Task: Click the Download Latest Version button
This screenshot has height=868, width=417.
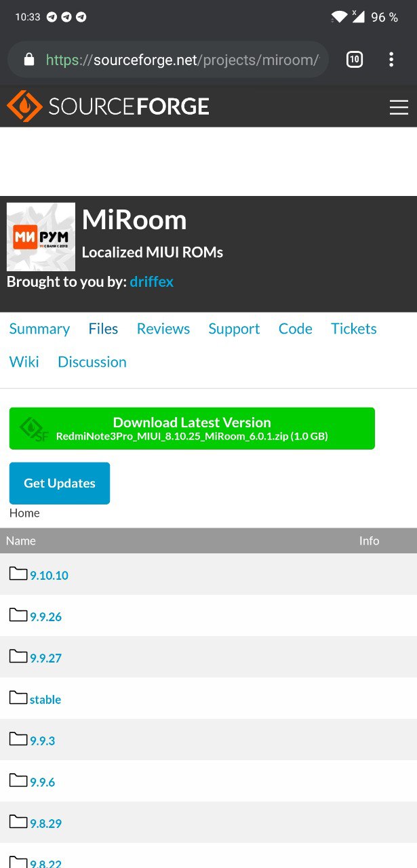Action: coord(192,429)
